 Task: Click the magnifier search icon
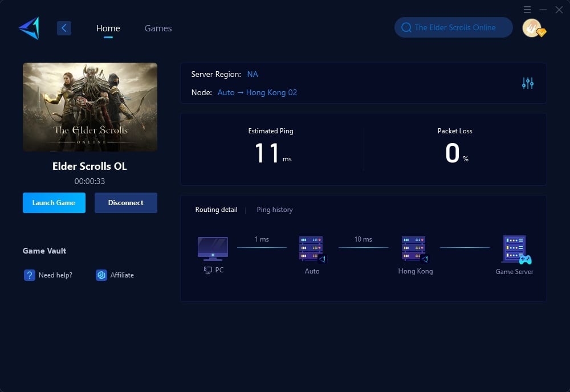[406, 27]
